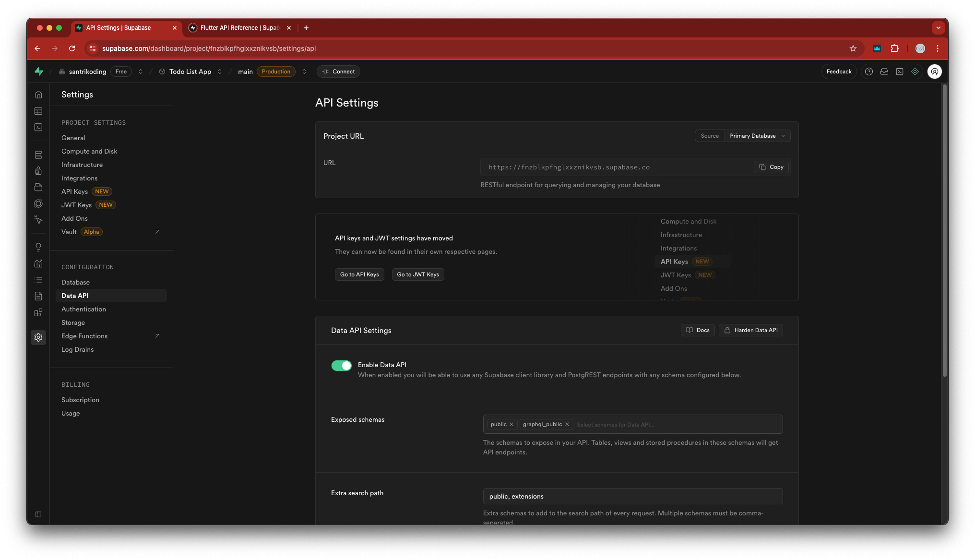The image size is (975, 560).
Task: Open Vault Alpha external link
Action: click(x=111, y=232)
